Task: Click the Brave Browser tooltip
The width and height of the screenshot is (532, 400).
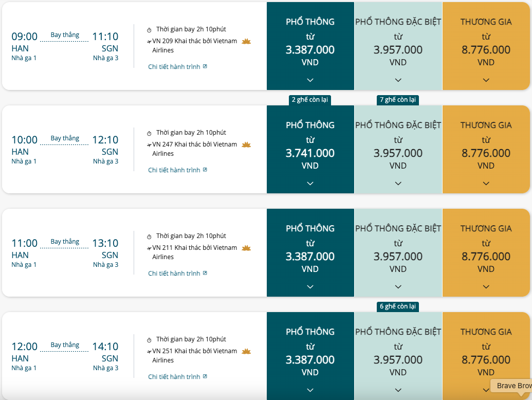Action: pos(511,386)
